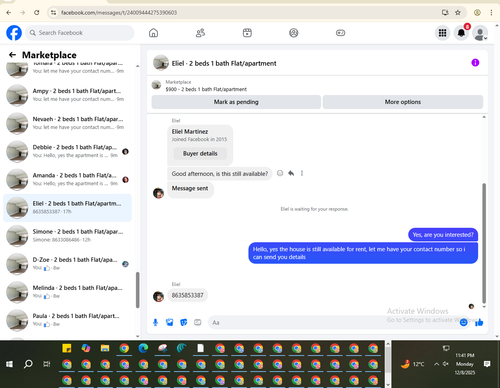Viewport: 500px width, 388px height.
Task: Open the Friends icon in top navigation
Action: 200,33
